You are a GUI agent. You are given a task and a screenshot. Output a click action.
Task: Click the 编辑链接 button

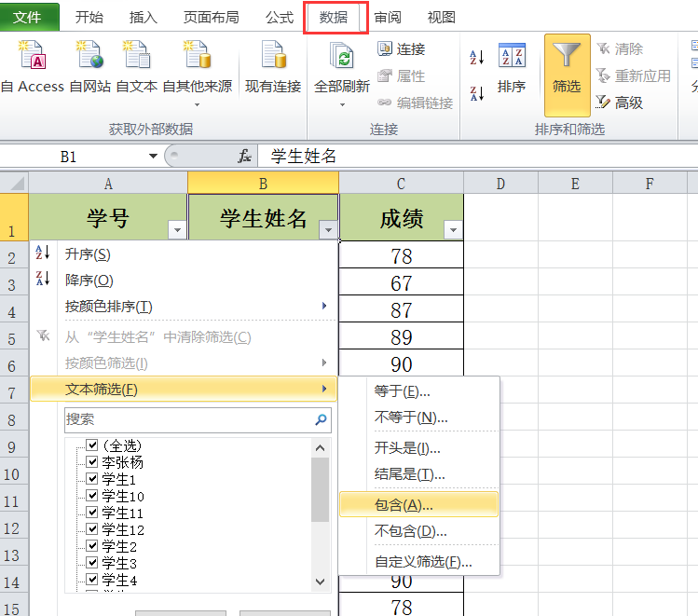click(415, 103)
